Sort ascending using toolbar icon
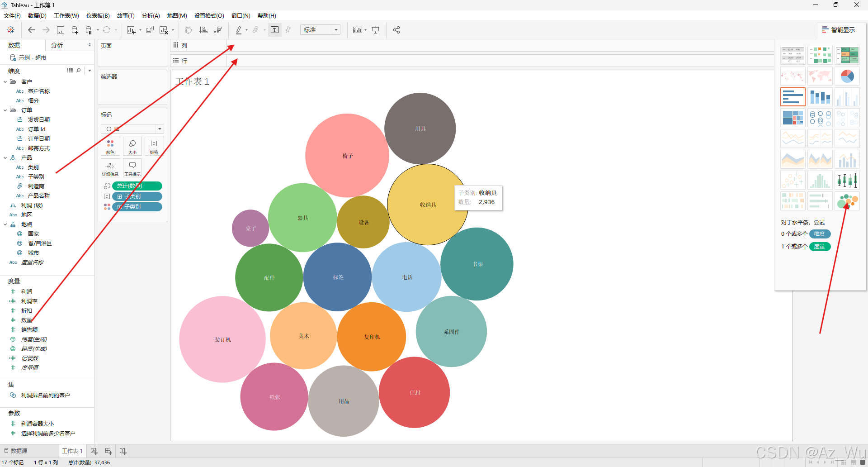 (x=203, y=30)
